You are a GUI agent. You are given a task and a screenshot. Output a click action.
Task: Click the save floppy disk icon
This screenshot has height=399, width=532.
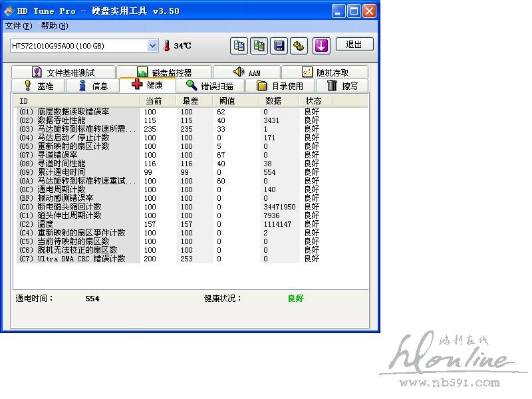tap(279, 46)
